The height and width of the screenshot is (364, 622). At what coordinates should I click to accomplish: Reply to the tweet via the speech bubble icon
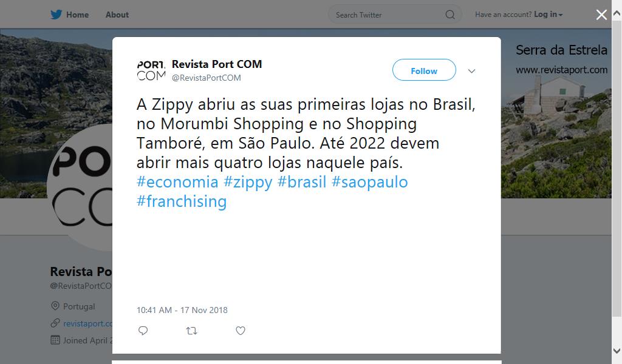coord(143,331)
